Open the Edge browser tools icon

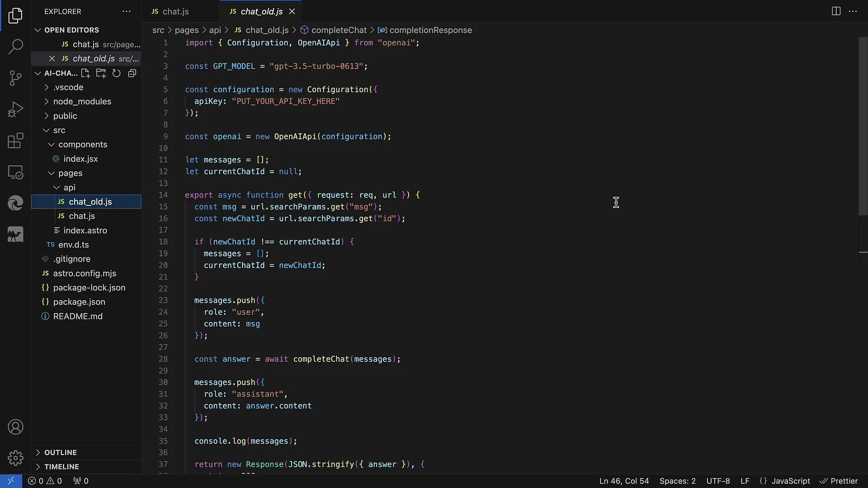(15, 203)
